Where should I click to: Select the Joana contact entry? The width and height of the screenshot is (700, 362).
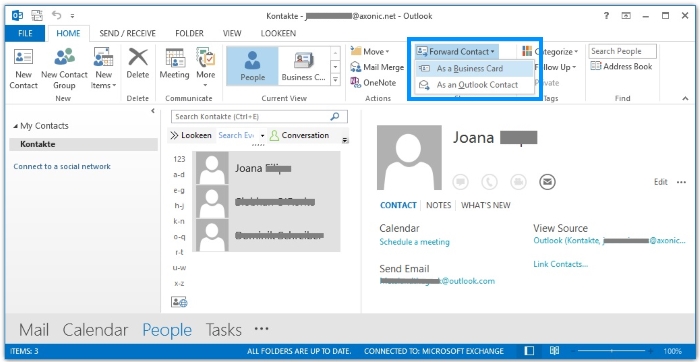(x=267, y=168)
